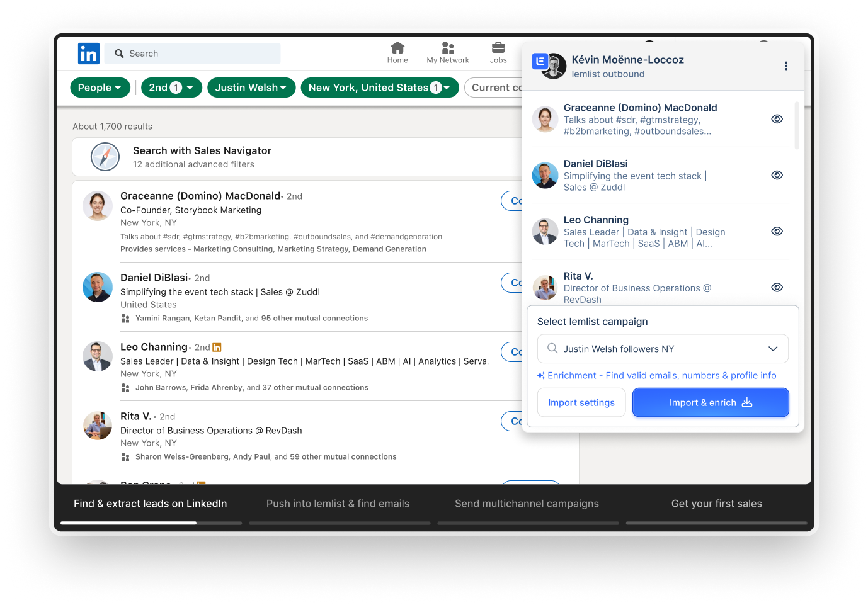The width and height of the screenshot is (868, 605).
Task: Click the lemlist extension logo badge
Action: 540,61
